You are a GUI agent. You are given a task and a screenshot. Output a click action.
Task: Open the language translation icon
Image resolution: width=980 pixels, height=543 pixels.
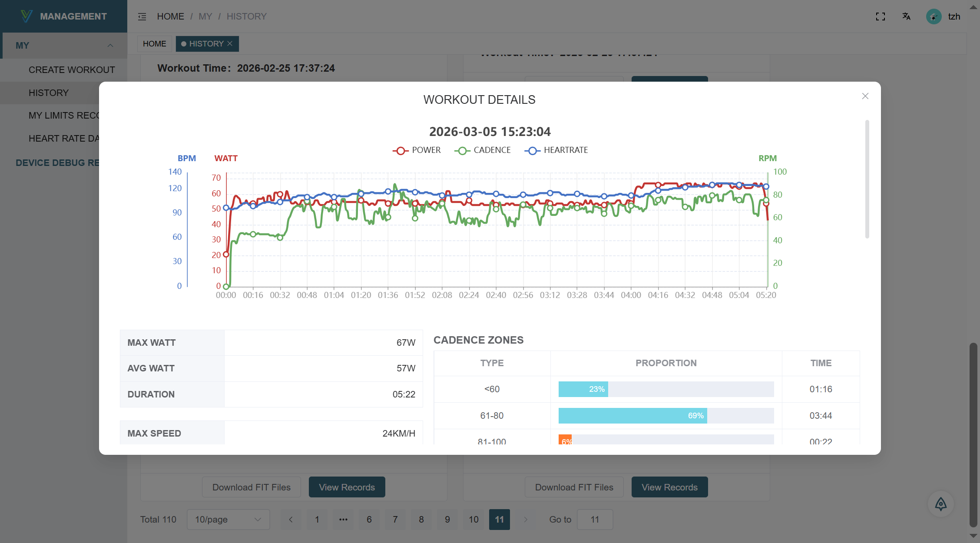tap(906, 17)
